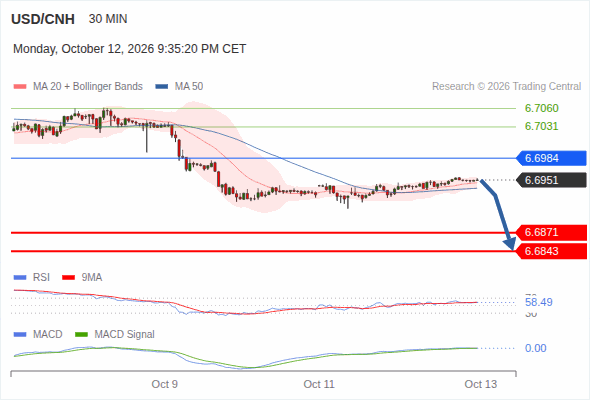
Task: Click the 6.7060 resistance level label
Action: tap(541, 108)
